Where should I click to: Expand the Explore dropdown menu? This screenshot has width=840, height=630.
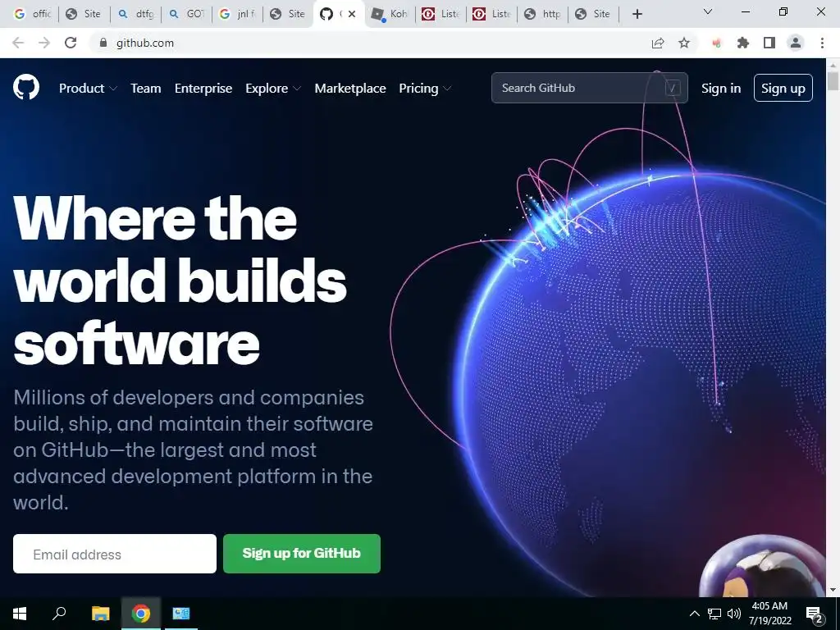click(273, 89)
